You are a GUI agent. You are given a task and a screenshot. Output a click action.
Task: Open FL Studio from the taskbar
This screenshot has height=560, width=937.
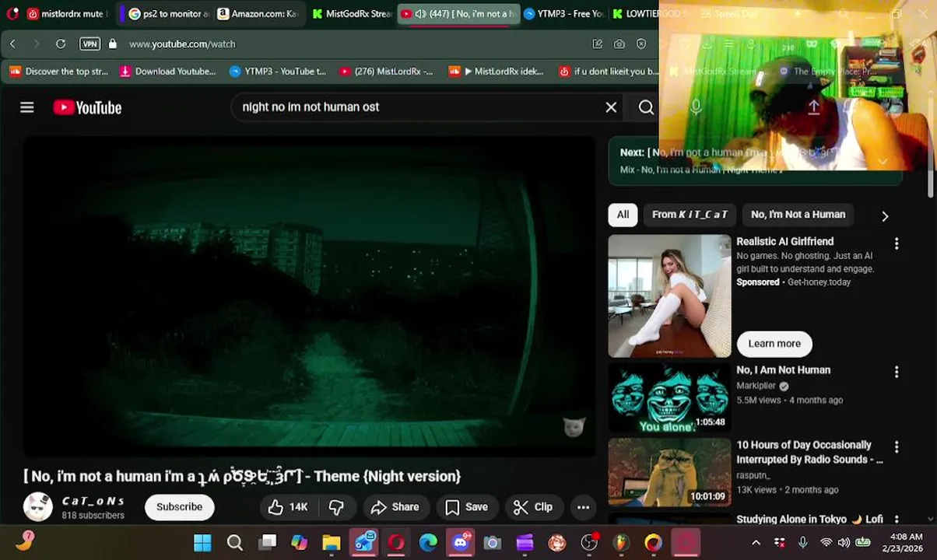pos(621,543)
